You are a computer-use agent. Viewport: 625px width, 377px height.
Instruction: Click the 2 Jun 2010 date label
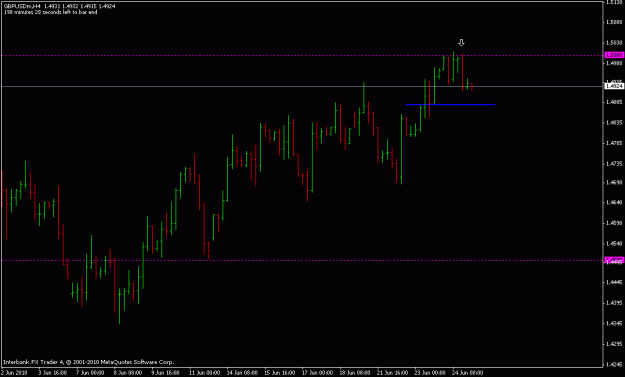point(14,373)
